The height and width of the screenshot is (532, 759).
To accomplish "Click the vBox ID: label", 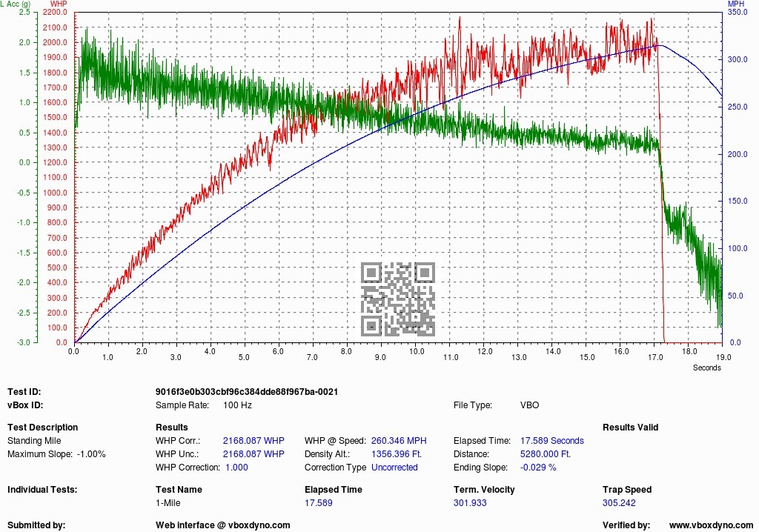I will (x=25, y=405).
